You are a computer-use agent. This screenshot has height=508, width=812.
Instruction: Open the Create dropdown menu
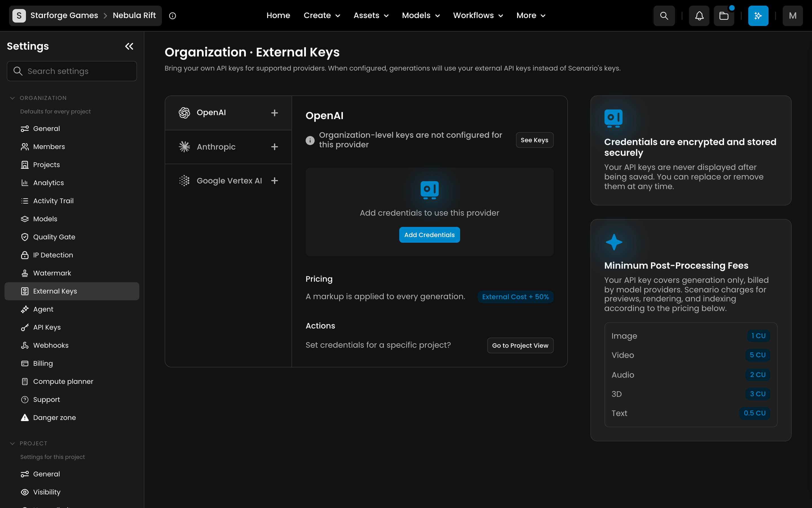pyautogui.click(x=322, y=16)
